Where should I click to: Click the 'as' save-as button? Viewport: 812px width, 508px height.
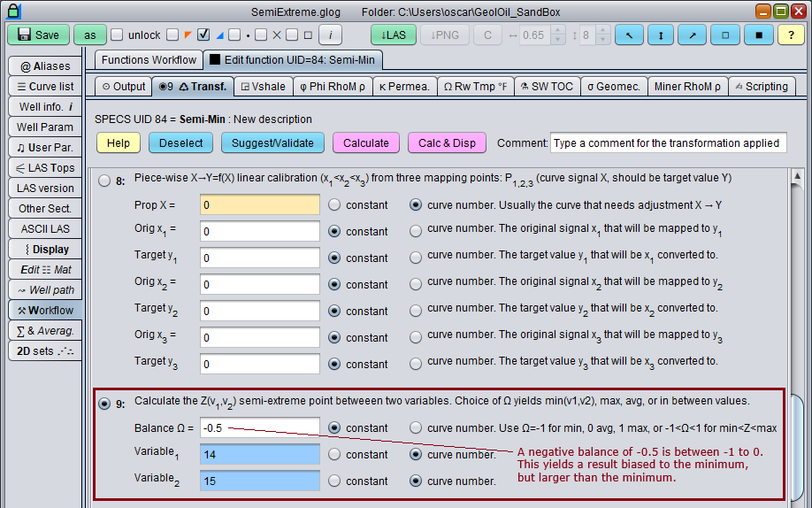90,35
